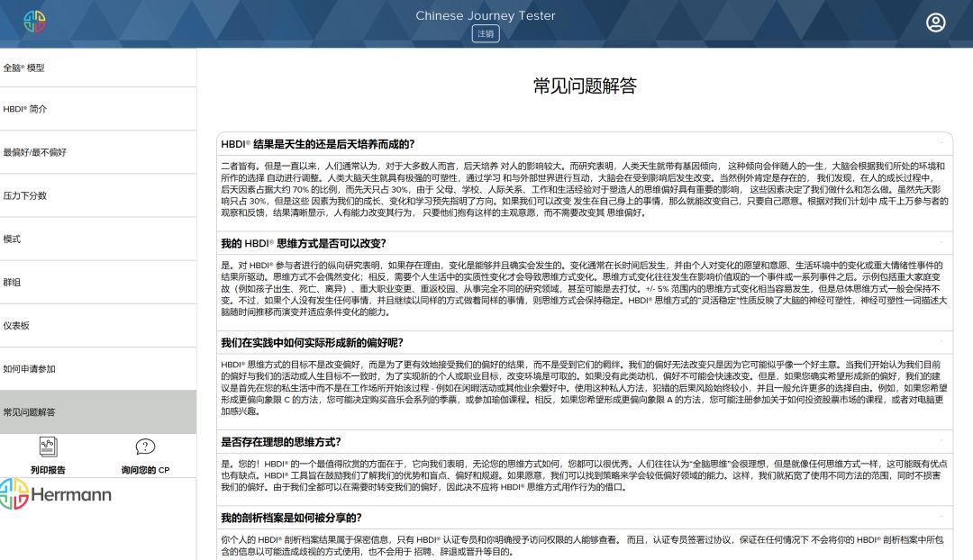Click the answer paragraph starting 二者皆有
Viewport: 973px width, 560px height.
[x=585, y=189]
